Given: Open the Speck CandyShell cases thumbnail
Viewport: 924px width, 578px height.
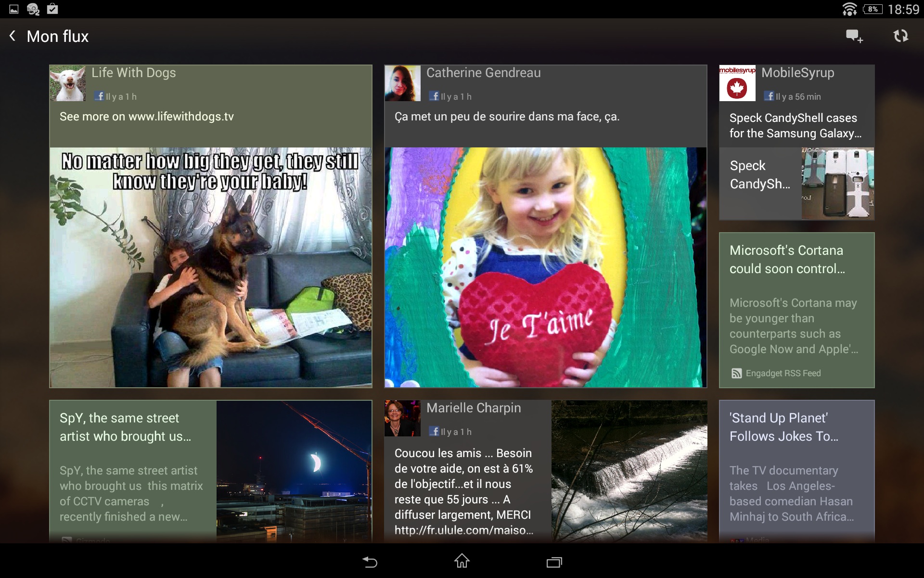Looking at the screenshot, I should pos(837,184).
